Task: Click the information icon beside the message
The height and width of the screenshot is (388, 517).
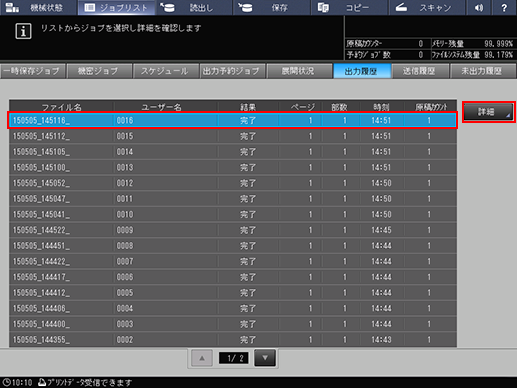Action: tap(23, 31)
